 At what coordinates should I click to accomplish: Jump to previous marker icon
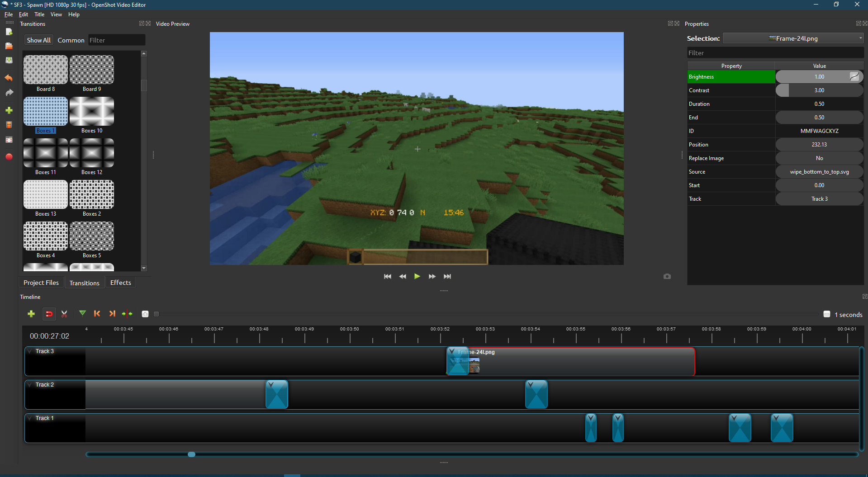pos(97,313)
